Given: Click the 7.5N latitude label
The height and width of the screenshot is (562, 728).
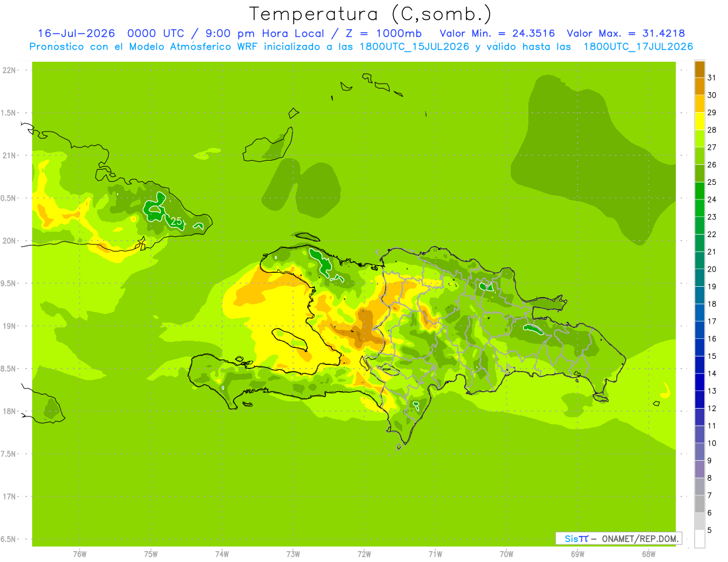Looking at the screenshot, I should (9, 454).
